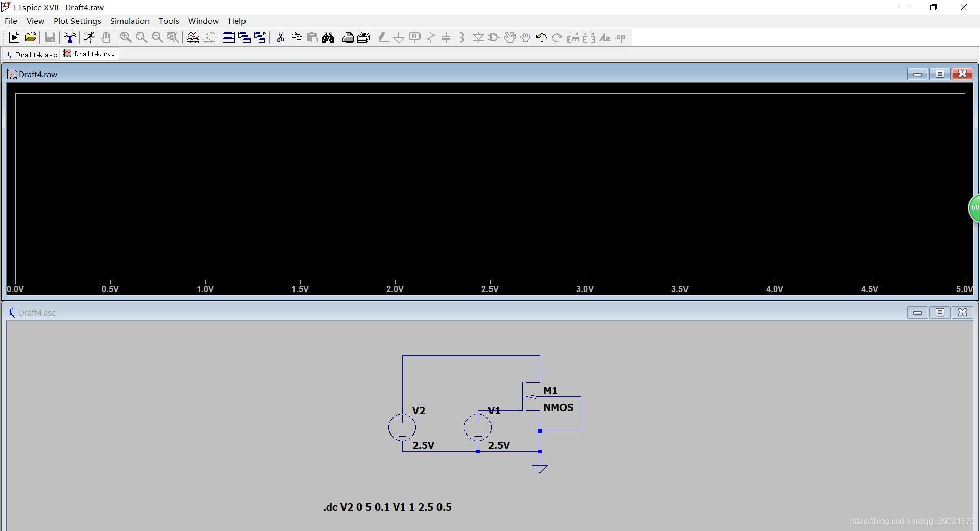The width and height of the screenshot is (980, 531).
Task: Cascade windows with the Cascade icon
Action: 244,37
